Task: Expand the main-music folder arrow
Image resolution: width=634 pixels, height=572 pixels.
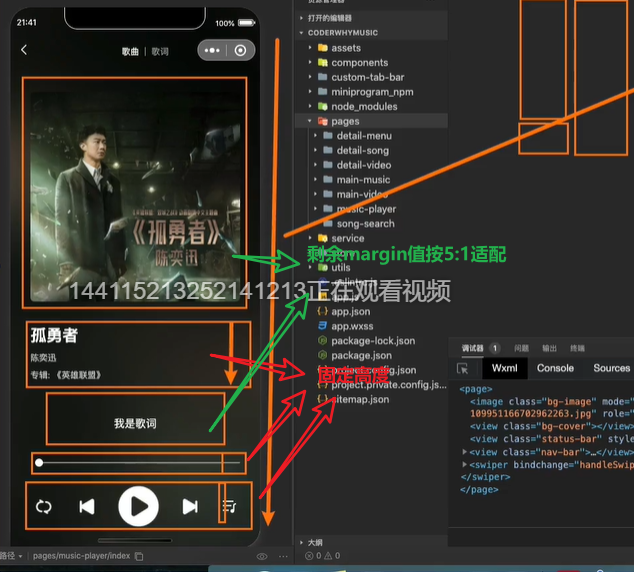Action: tap(315, 179)
